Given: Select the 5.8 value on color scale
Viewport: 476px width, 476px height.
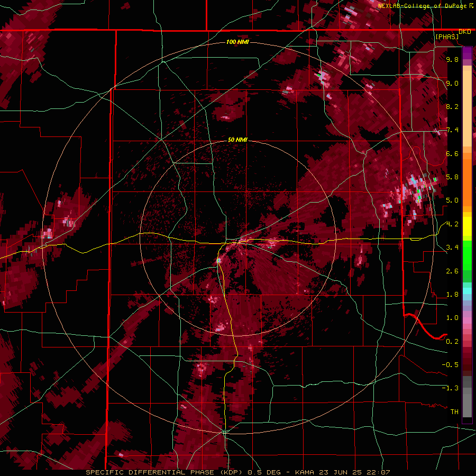Looking at the screenshot, I should coord(452,177).
